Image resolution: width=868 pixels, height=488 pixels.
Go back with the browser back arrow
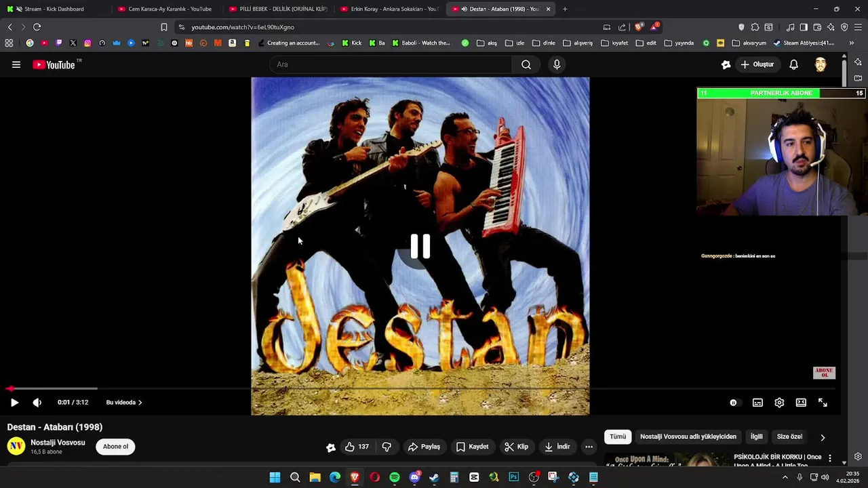pos(9,27)
